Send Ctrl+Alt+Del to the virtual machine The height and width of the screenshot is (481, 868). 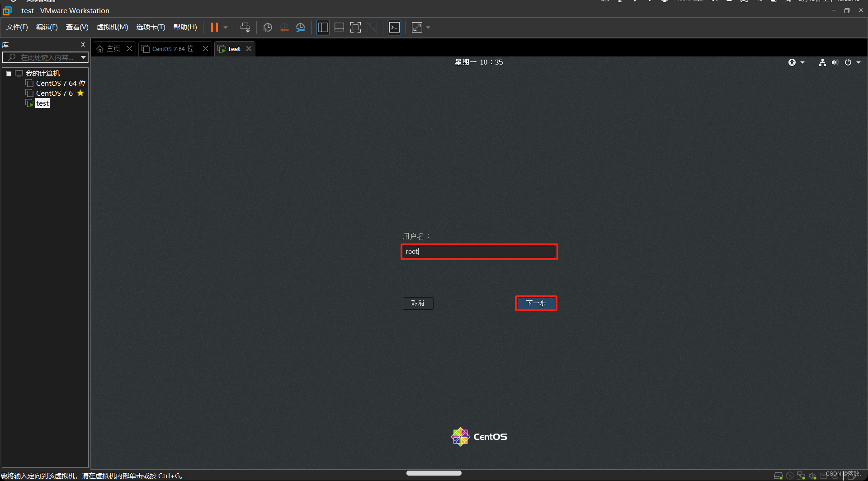pos(245,28)
